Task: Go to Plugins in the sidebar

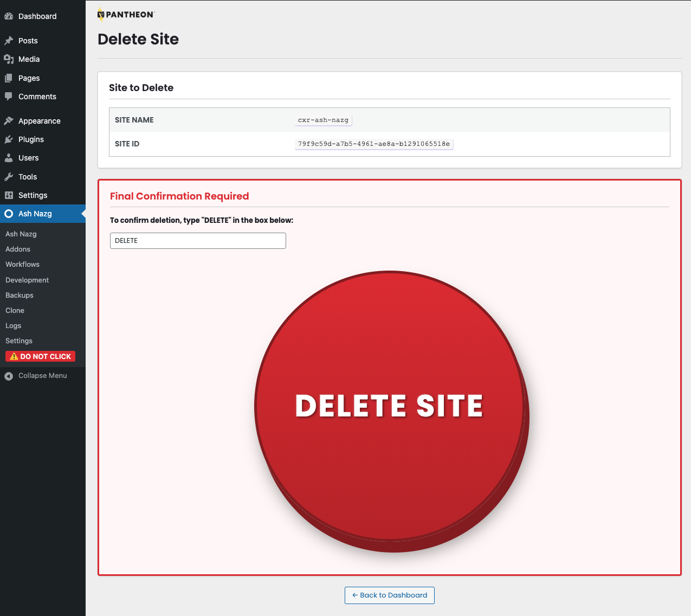Action: (x=43, y=139)
